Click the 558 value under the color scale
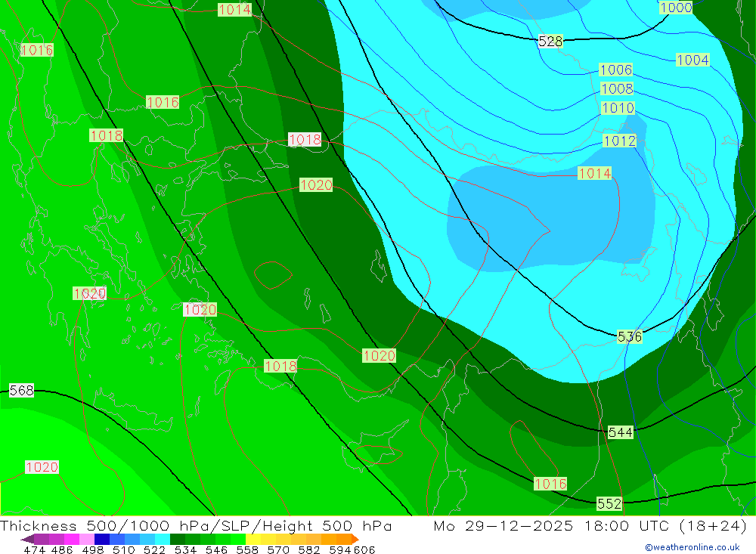 [247, 549]
